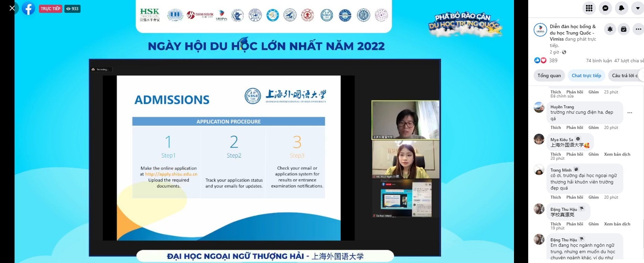Open avatar on Đặng Thu Hậu's 学校真漂亮 comment
This screenshot has height=263, width=644.
(x=539, y=209)
